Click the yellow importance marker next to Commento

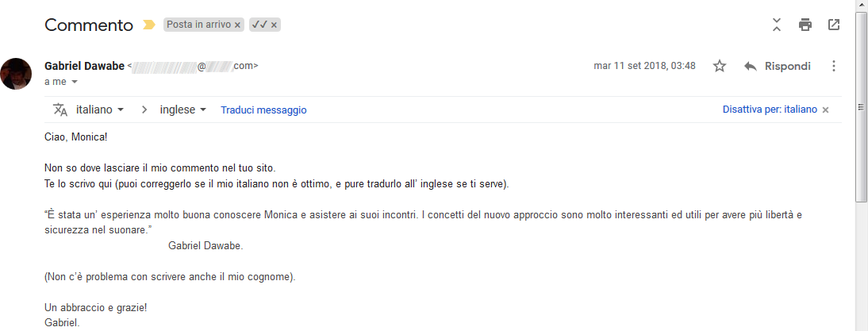[x=148, y=25]
